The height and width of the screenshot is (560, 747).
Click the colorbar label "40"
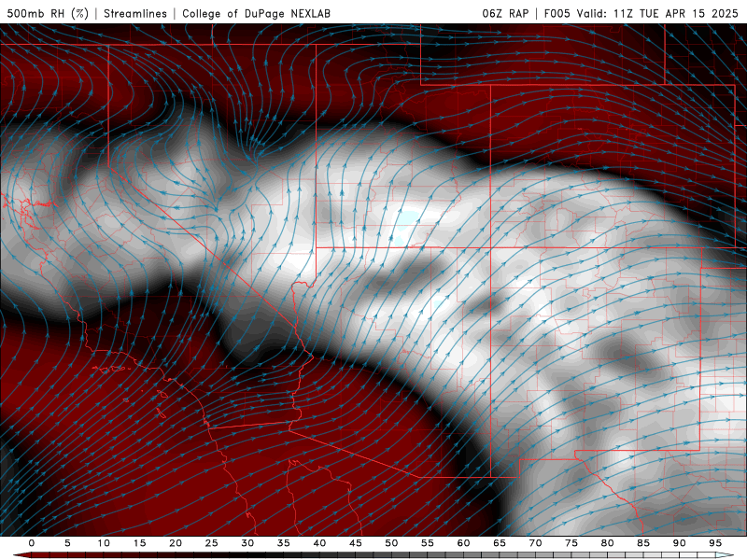(x=319, y=543)
